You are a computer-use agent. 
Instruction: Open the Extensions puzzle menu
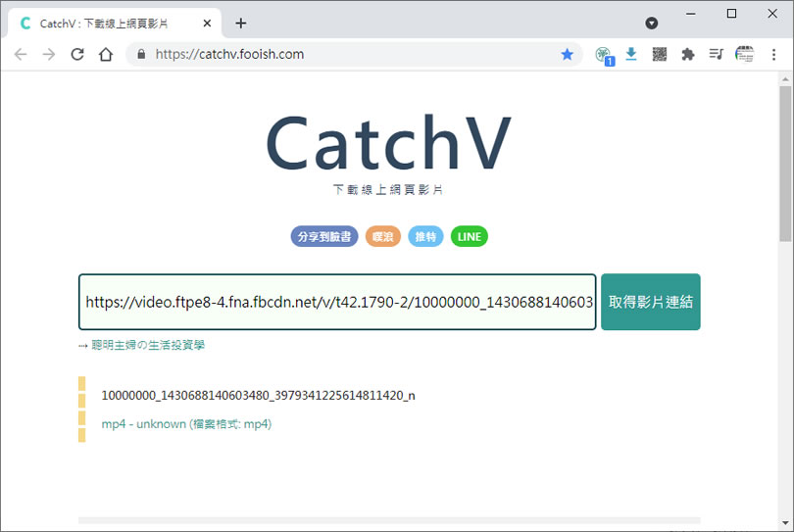688,54
